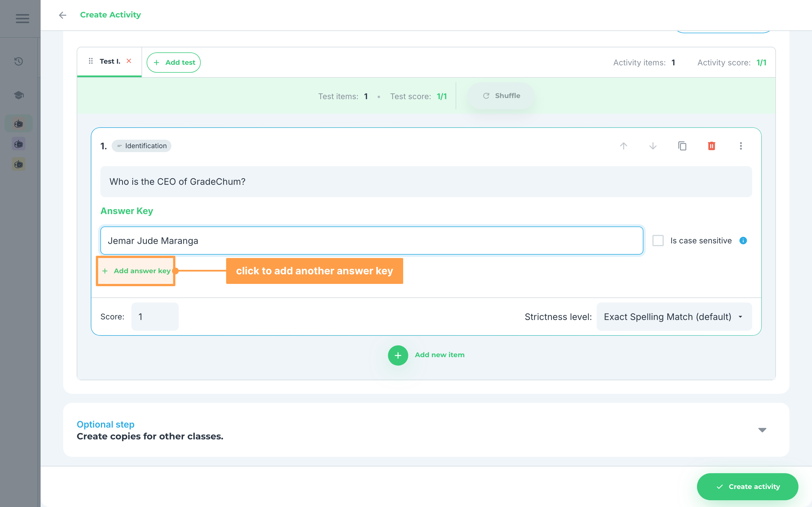Click Add answer key

pos(136,271)
